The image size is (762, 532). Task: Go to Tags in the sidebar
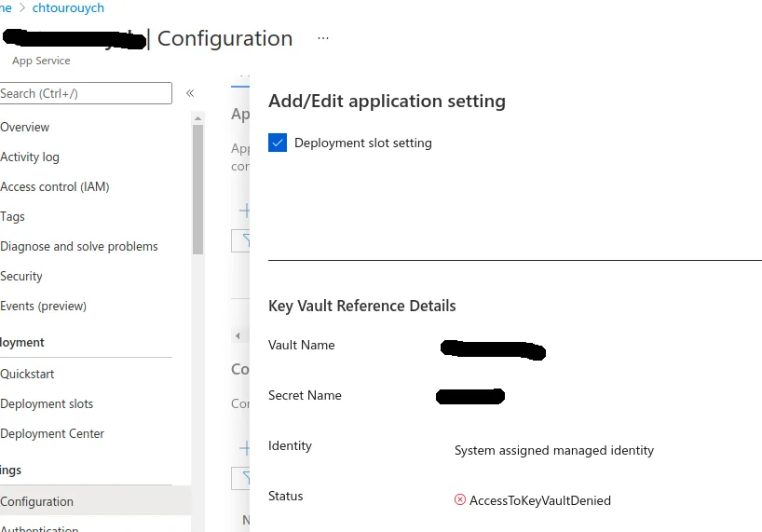13,216
